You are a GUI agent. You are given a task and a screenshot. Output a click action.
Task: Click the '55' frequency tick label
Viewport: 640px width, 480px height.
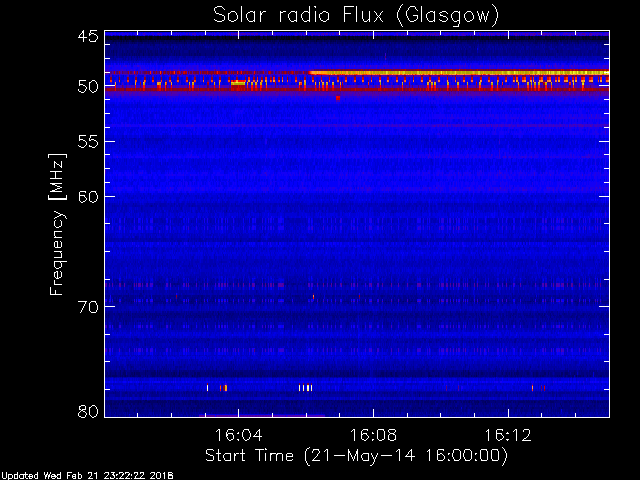tap(88, 142)
